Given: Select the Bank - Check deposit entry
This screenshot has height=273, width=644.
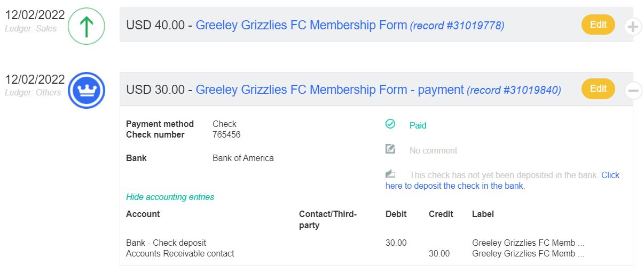Looking at the screenshot, I should click(166, 243).
